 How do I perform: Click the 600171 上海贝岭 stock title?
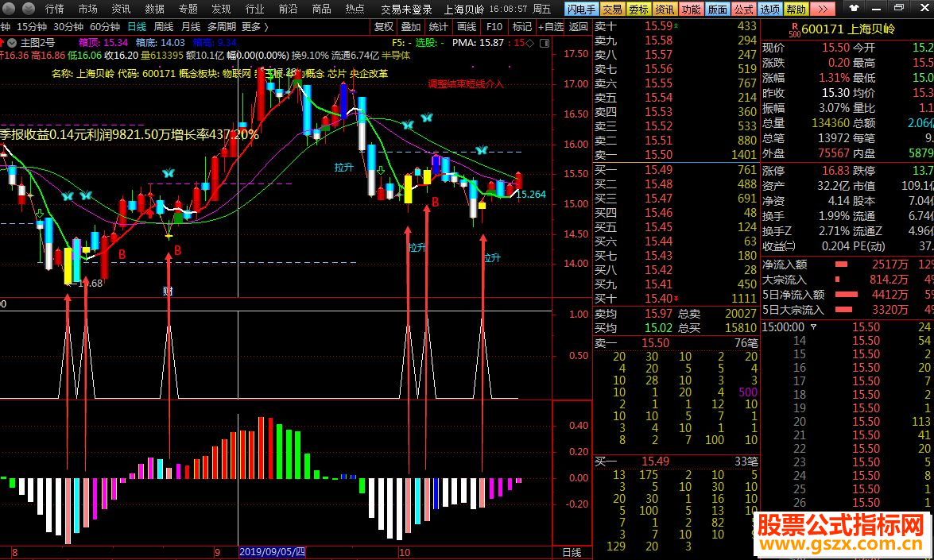847,29
